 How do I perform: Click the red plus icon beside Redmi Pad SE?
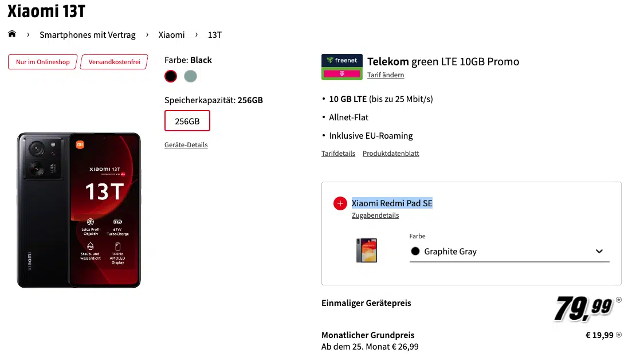[340, 203]
